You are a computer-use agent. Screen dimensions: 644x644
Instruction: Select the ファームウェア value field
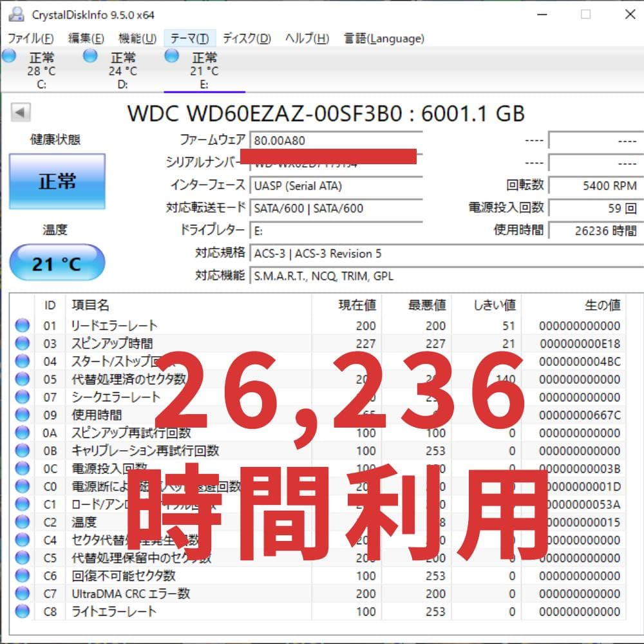point(335,140)
